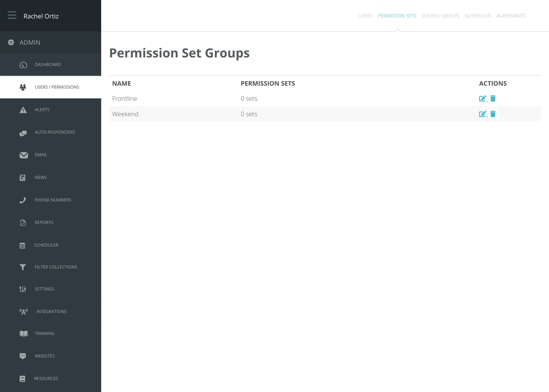Select Users / Permissions label in sidebar
The width and height of the screenshot is (549, 392).
pyautogui.click(x=57, y=87)
